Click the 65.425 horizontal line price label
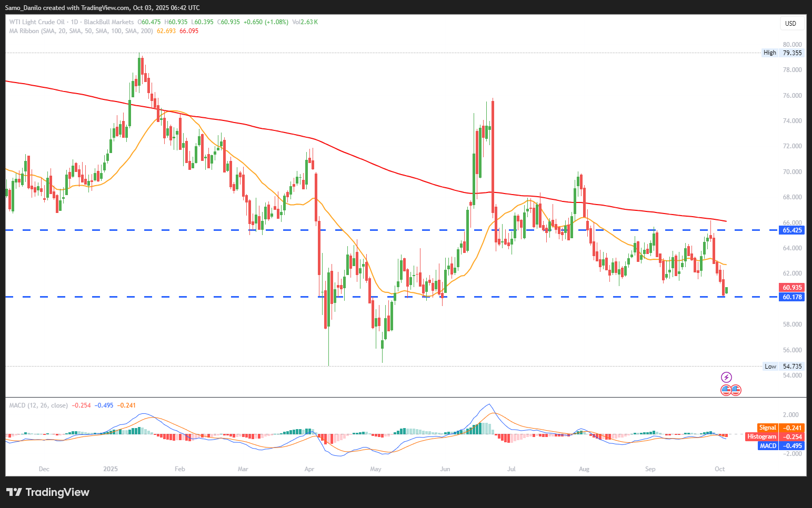Screen dimensions: 812x508 point(792,230)
